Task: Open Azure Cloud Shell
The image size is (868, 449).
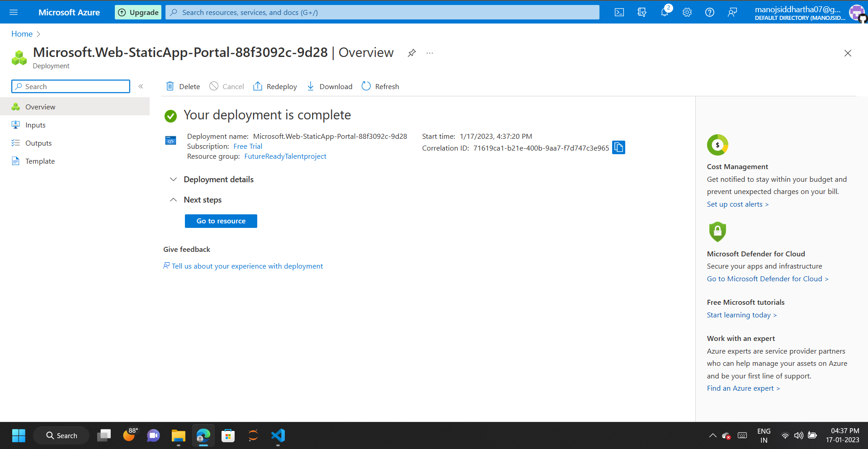Action: click(619, 12)
